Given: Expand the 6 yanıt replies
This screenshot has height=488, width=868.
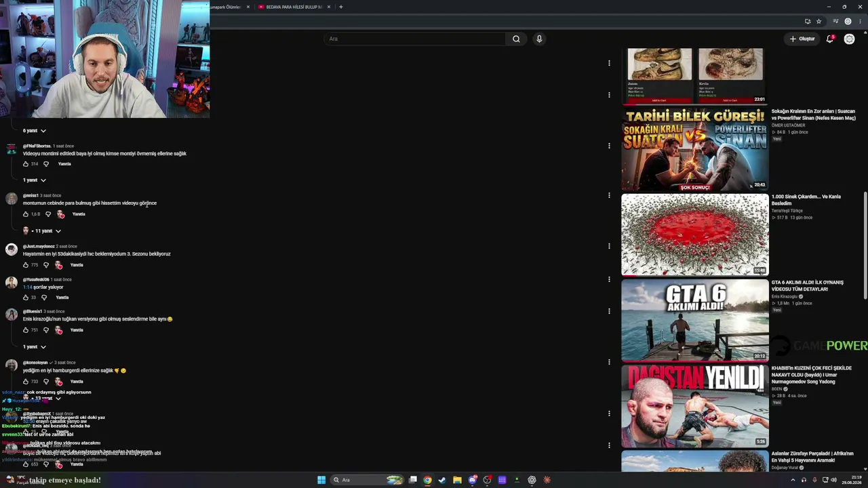Looking at the screenshot, I should [35, 131].
